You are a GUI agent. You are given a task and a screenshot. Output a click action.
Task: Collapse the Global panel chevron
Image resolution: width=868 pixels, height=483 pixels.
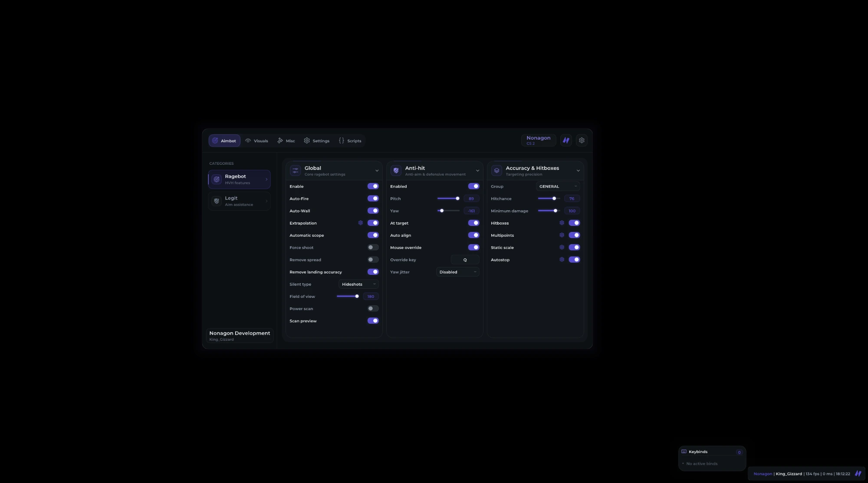377,171
